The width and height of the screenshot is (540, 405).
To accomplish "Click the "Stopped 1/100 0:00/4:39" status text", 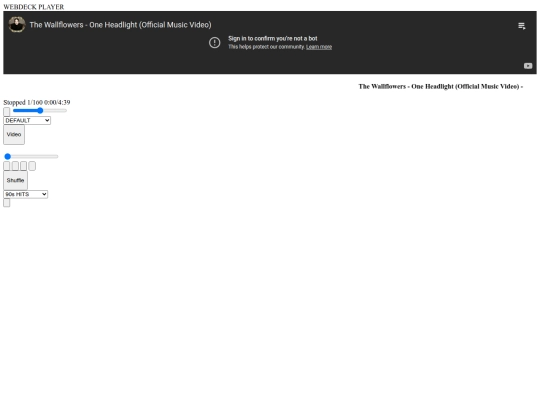I will point(37,102).
